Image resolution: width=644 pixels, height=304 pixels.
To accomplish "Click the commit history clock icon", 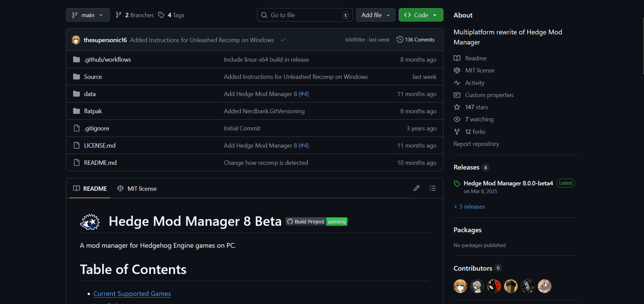I will pos(400,39).
